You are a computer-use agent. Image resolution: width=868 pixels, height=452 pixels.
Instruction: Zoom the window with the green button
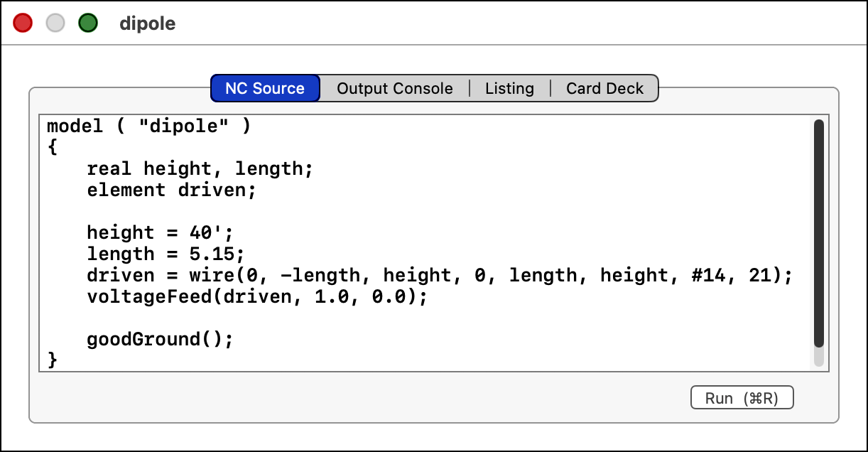pos(88,23)
